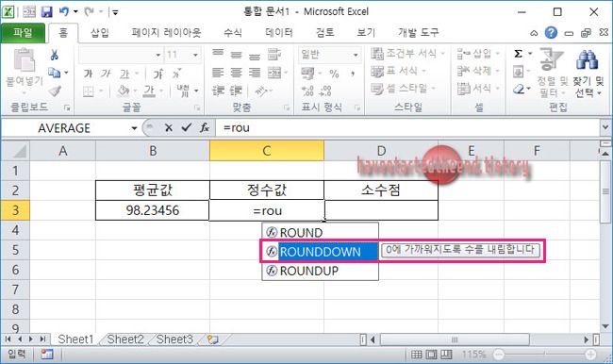Click the Cut scissors icon
Screen dimensions: 613x364
point(55,55)
